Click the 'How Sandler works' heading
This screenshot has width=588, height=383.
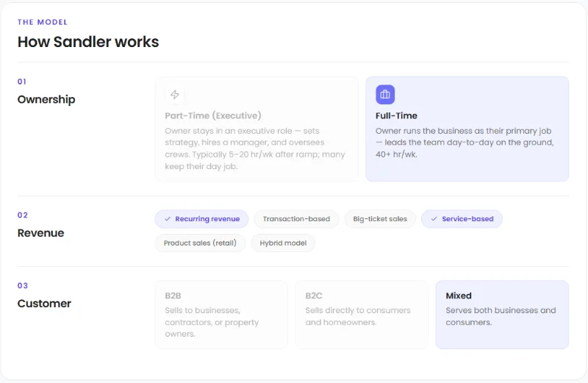click(x=88, y=42)
